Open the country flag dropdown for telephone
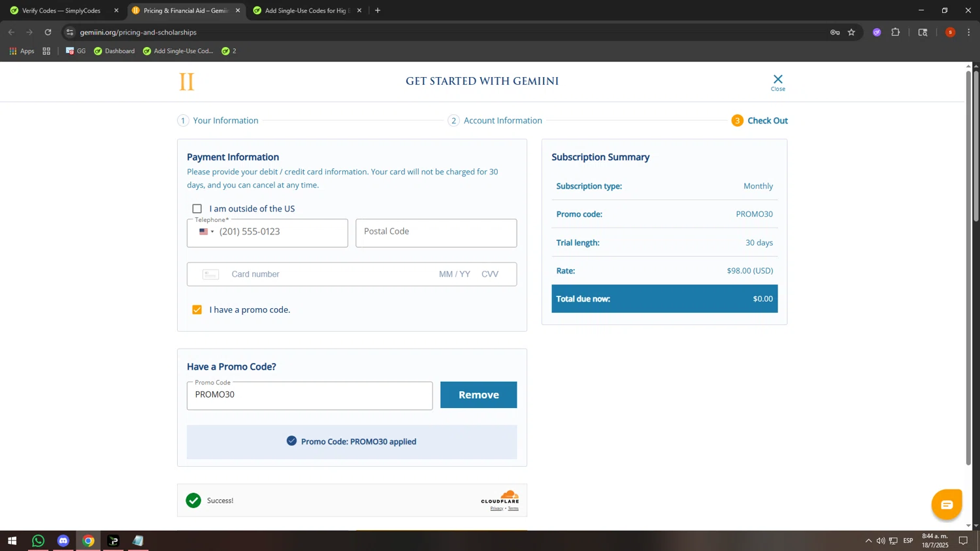Image resolution: width=980 pixels, height=551 pixels. point(206,232)
